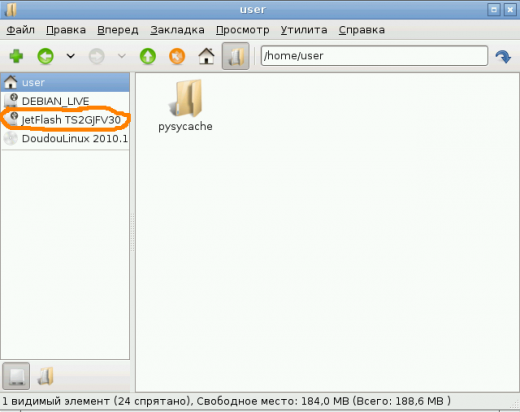
Task: Open the forward history dropdown arrow
Action: pyautogui.click(x=122, y=56)
